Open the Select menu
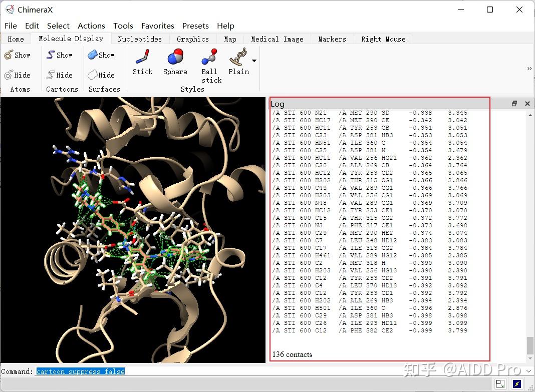The height and width of the screenshot is (392, 535). point(58,26)
